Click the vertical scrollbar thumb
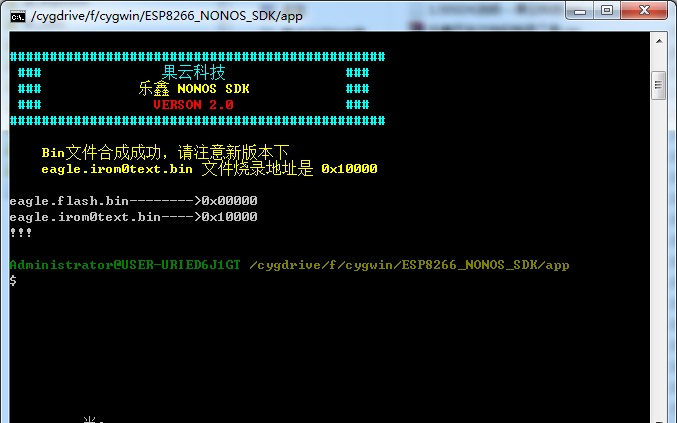 pyautogui.click(x=658, y=85)
